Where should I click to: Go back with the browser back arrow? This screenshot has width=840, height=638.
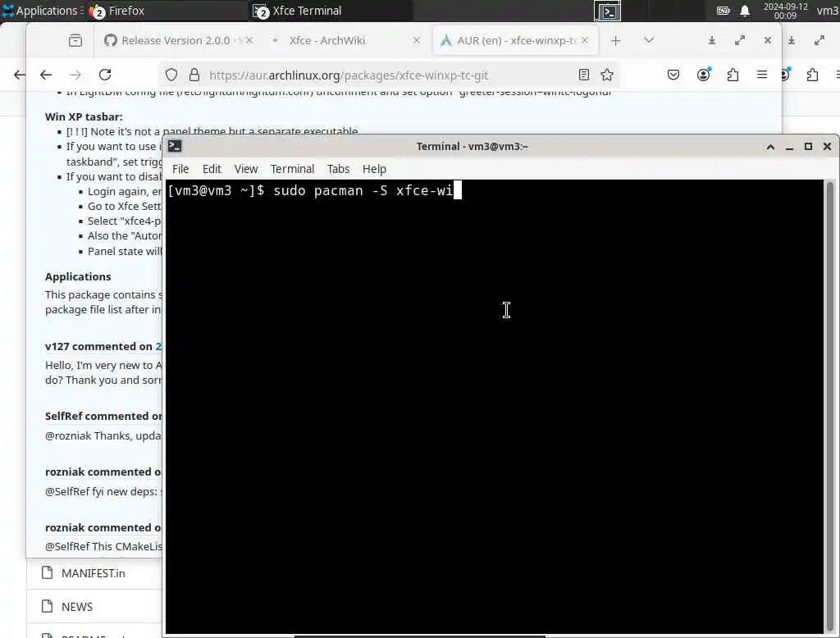tap(46, 75)
